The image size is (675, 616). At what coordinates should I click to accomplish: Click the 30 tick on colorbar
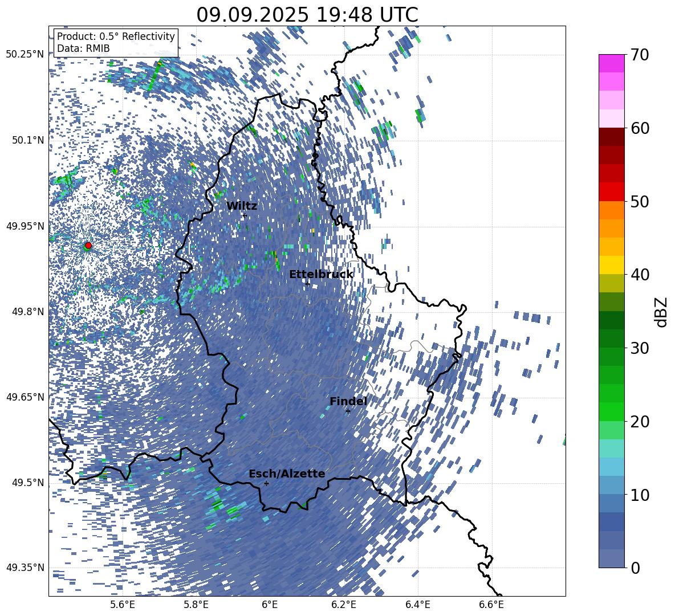click(639, 348)
